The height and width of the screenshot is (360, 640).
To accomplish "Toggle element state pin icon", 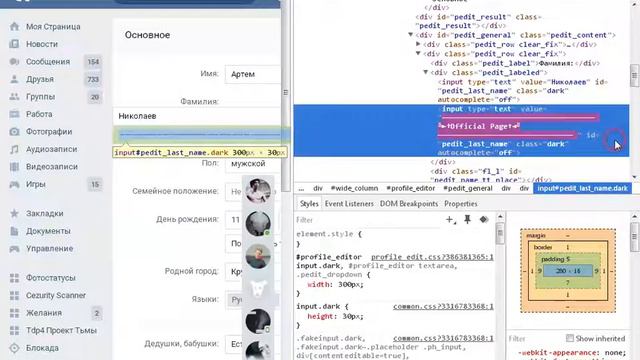I will tap(467, 220).
